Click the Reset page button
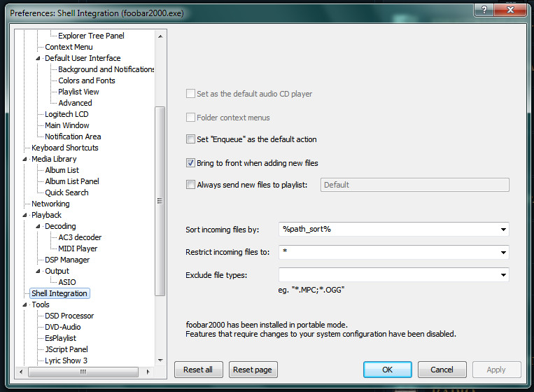 (253, 370)
